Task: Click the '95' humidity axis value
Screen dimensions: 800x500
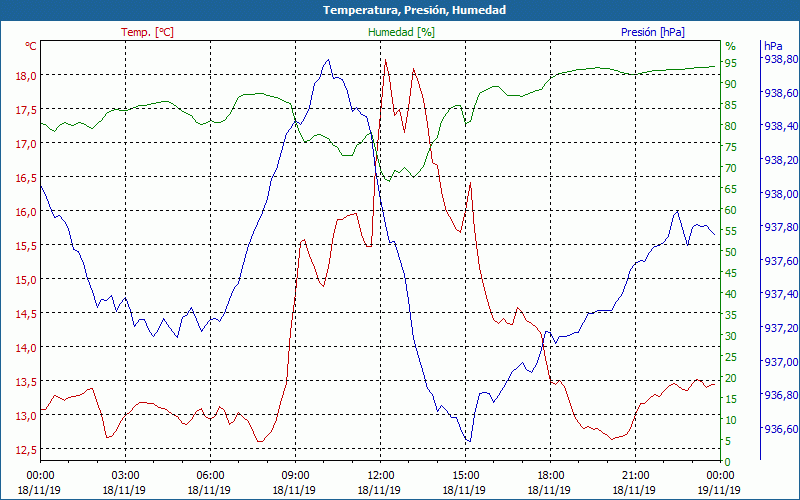Action: [x=731, y=63]
